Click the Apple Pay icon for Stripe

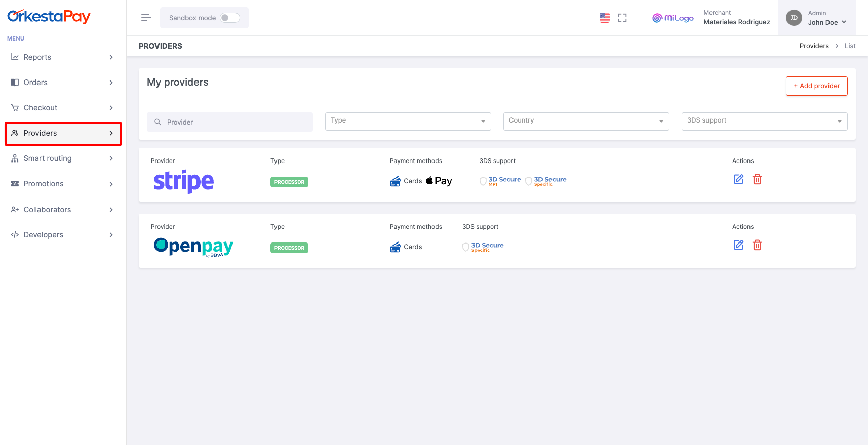(439, 181)
